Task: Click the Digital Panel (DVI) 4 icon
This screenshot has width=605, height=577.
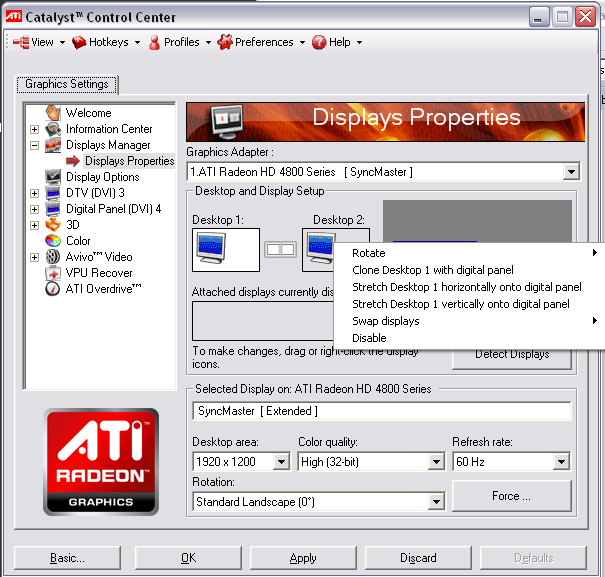Action: pos(53,209)
